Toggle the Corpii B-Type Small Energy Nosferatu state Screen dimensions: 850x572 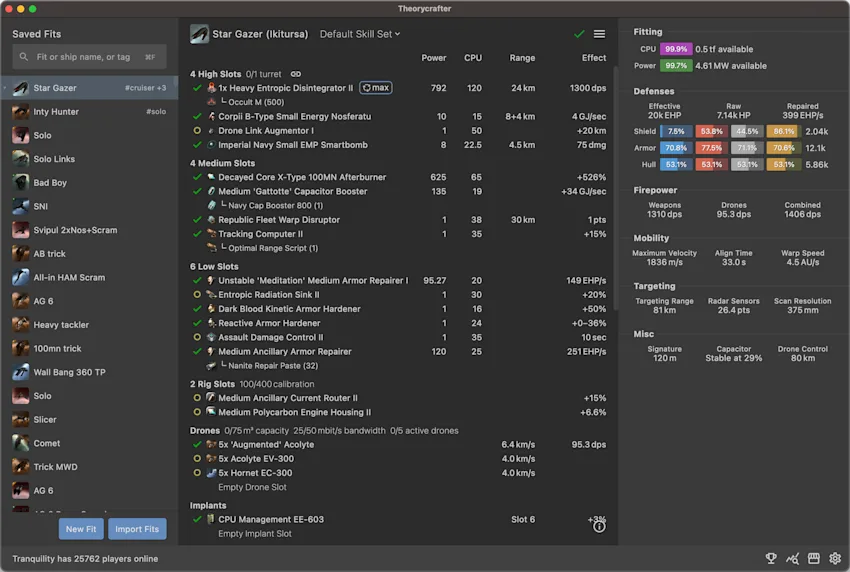click(197, 117)
